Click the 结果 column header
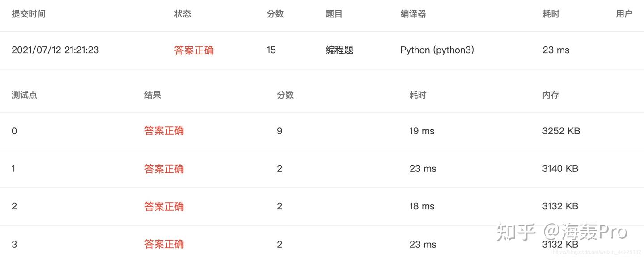The height and width of the screenshot is (258, 644). [153, 95]
